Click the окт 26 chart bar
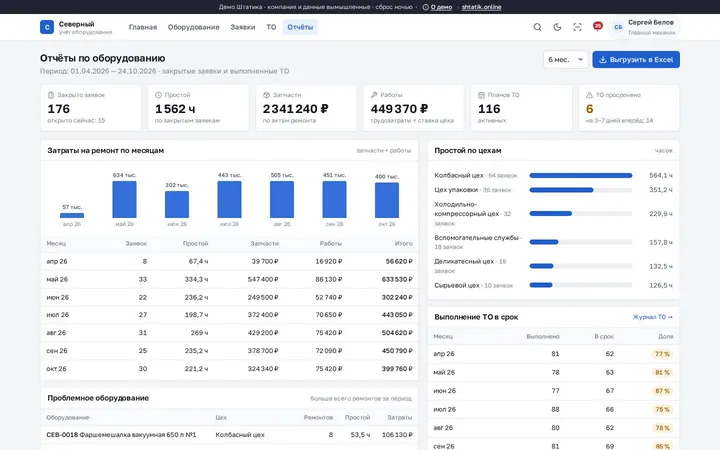This screenshot has width=720, height=450. [387, 200]
